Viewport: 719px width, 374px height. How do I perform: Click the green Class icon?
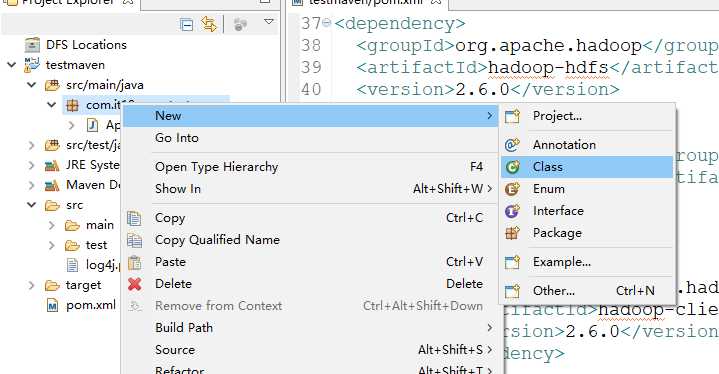click(512, 167)
